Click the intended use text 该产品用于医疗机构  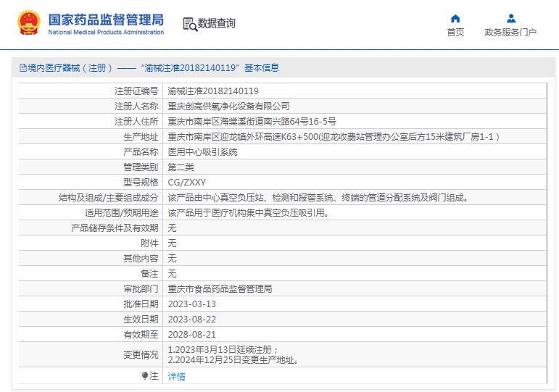248,213
